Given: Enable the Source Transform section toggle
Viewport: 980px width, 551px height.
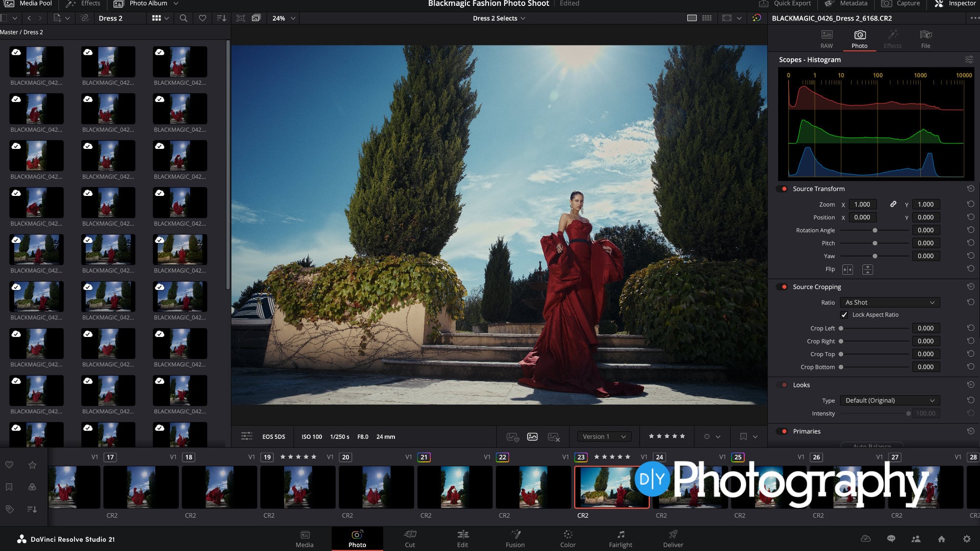Looking at the screenshot, I should 782,189.
